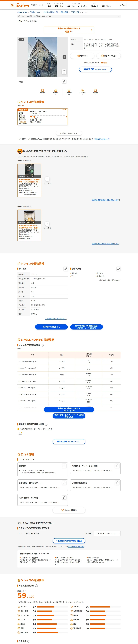Open help icon beside 賃貸掲載履歴
The image size is (138, 644).
(x=42, y=345)
